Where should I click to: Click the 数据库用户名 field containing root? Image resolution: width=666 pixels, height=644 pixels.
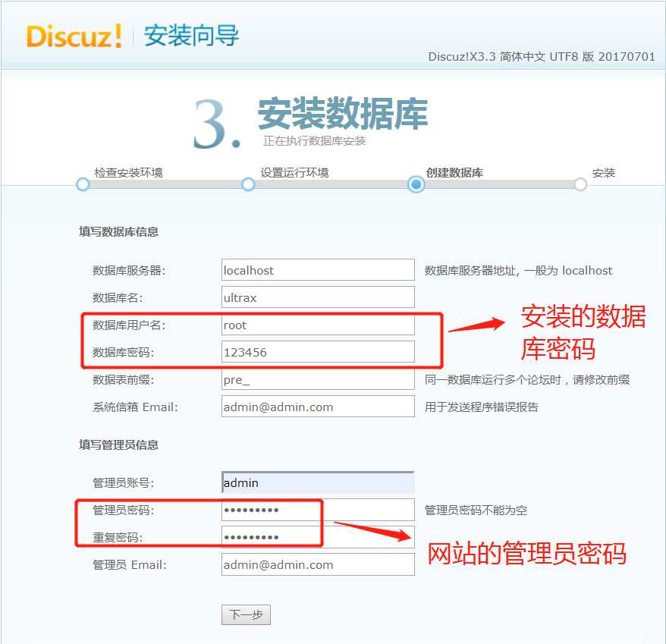[318, 325]
